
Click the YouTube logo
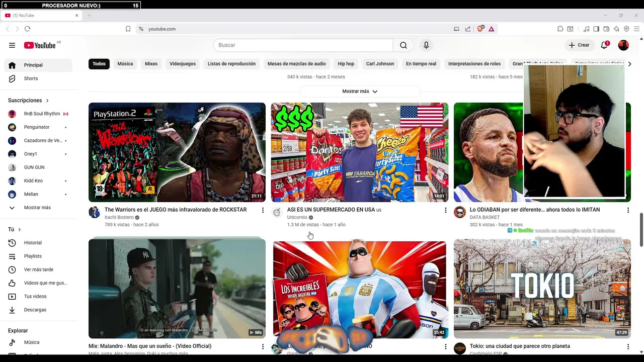40,45
